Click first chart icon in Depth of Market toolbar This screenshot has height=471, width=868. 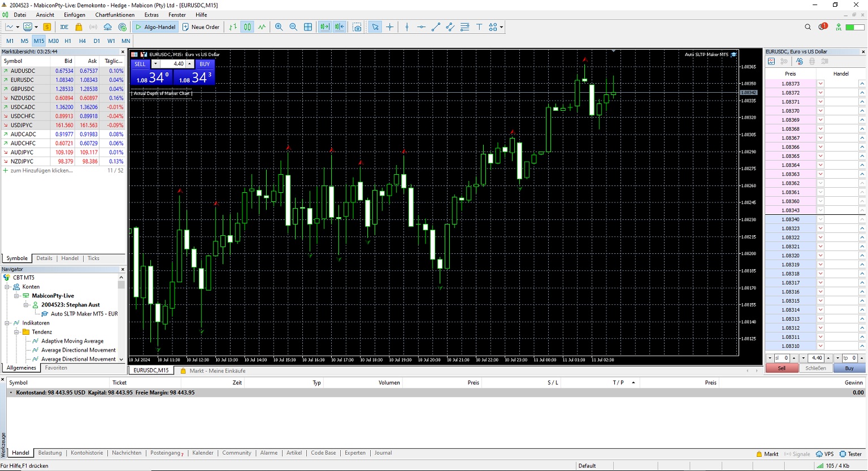[771, 61]
